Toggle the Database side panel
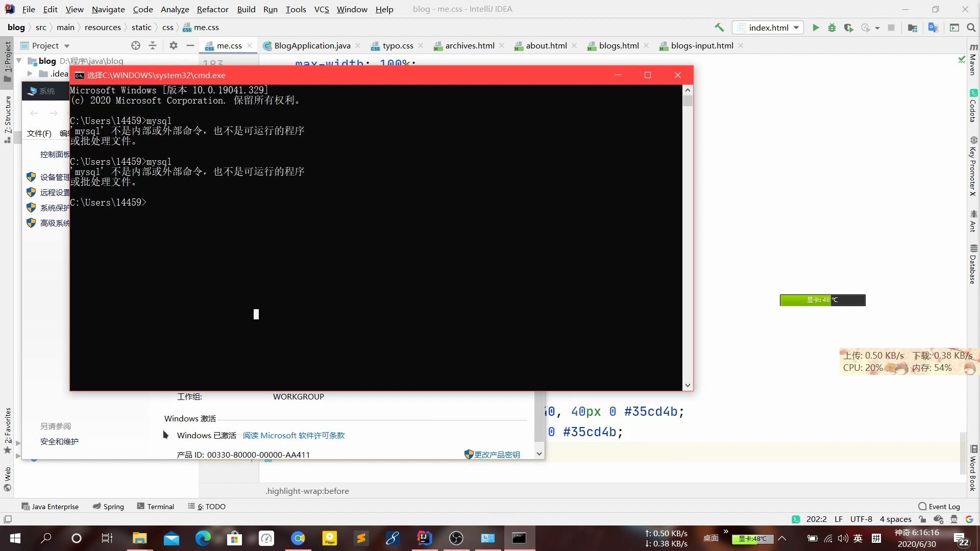This screenshot has width=980, height=551. pos(973,265)
